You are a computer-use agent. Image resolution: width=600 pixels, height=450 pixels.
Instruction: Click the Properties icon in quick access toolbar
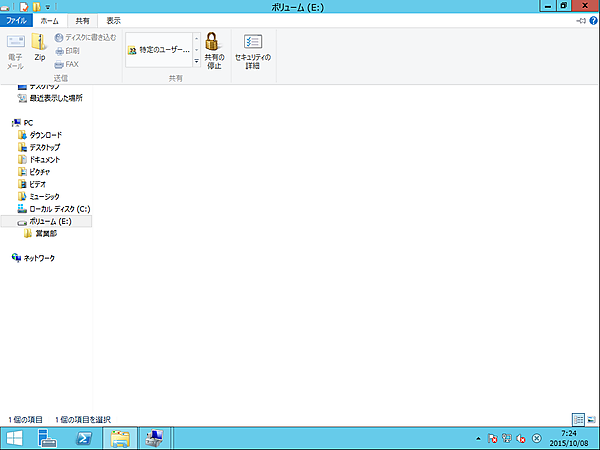(x=24, y=7)
